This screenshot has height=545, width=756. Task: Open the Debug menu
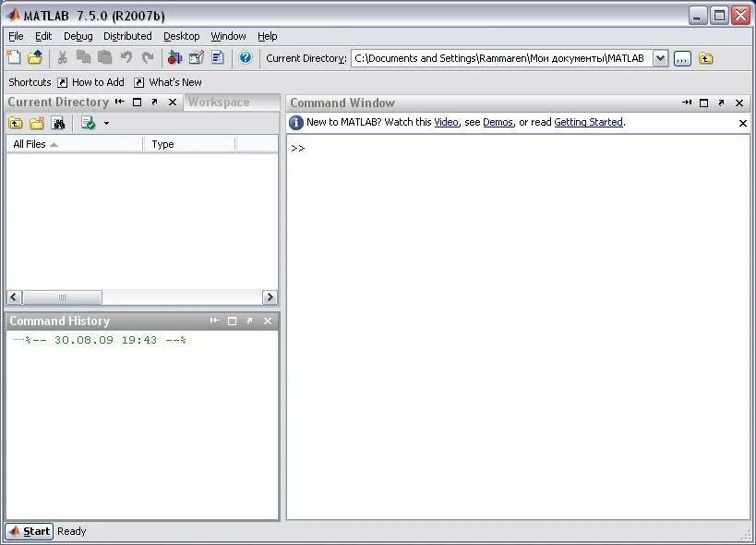pos(78,36)
